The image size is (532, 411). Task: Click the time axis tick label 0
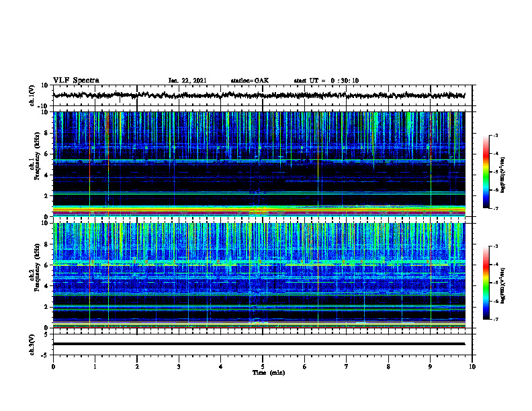pyautogui.click(x=53, y=367)
